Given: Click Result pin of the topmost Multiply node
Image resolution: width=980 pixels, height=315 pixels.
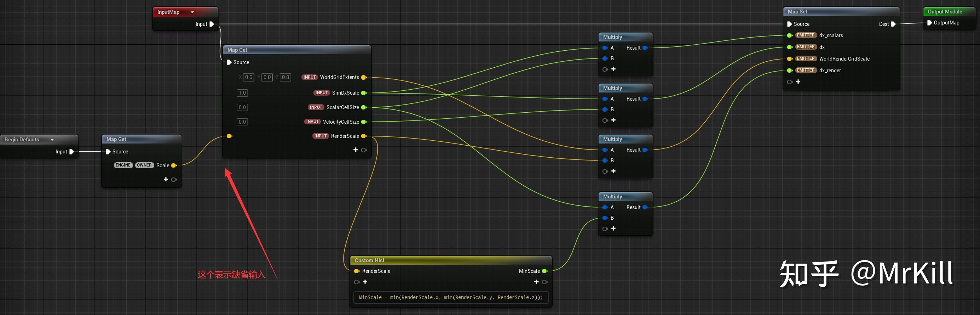Looking at the screenshot, I should tap(645, 48).
